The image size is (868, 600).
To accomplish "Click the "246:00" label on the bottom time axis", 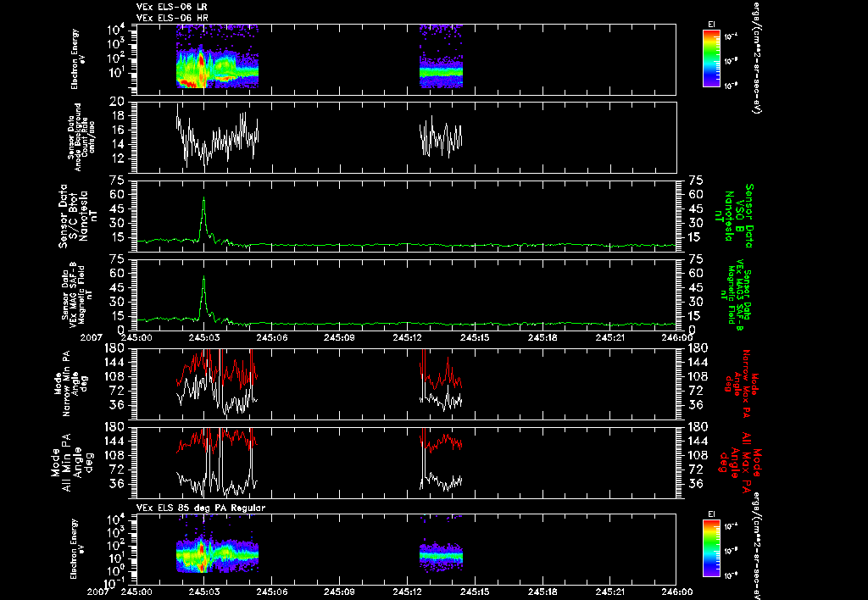I will (x=677, y=592).
